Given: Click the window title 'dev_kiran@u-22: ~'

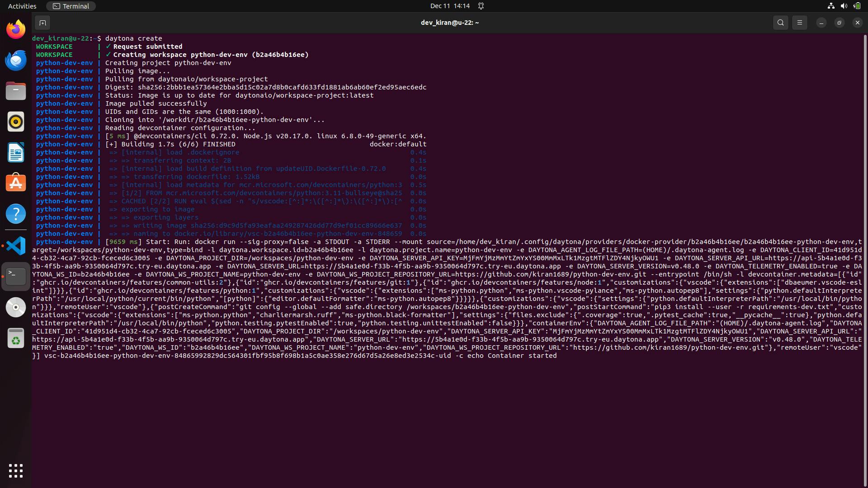Looking at the screenshot, I should pos(450,23).
